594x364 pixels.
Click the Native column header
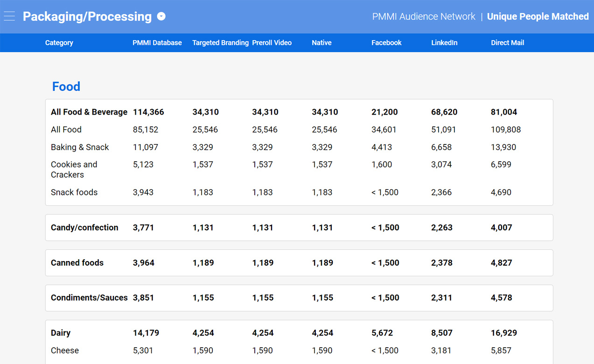click(321, 43)
